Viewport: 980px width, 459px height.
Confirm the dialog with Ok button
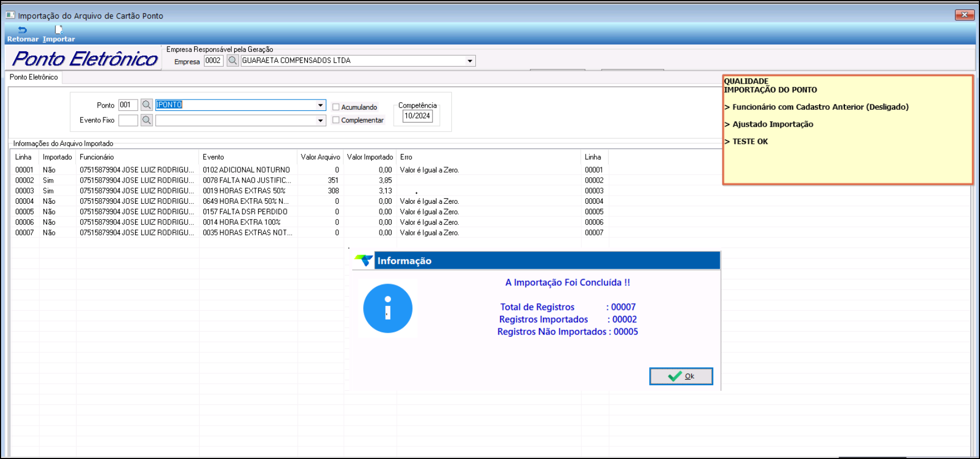coord(681,376)
